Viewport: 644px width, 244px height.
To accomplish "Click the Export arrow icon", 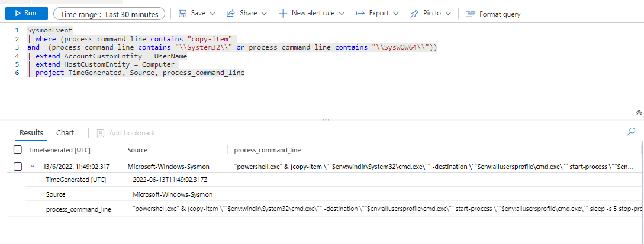I will 360,13.
